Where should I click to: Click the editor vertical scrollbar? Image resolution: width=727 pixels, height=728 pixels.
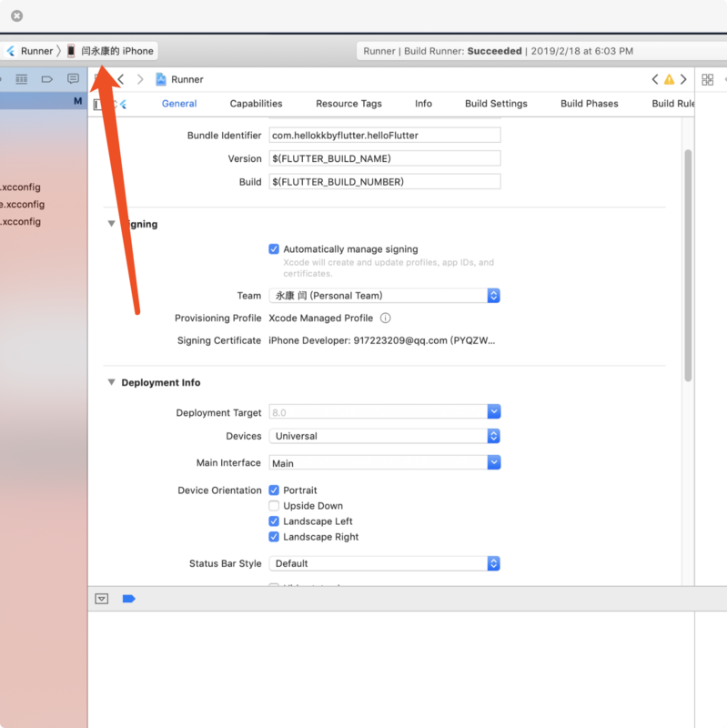pos(688,266)
